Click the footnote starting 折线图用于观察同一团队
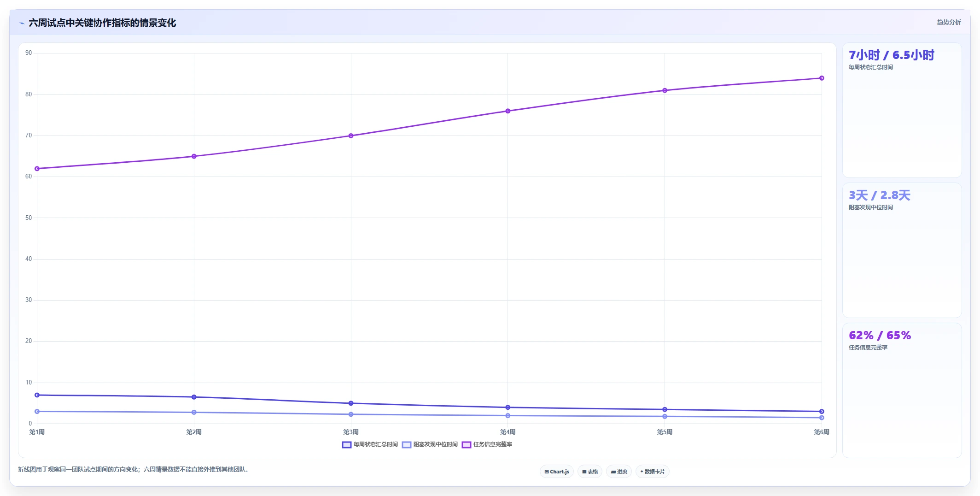Viewport: 980px width, 496px height. 134,470
